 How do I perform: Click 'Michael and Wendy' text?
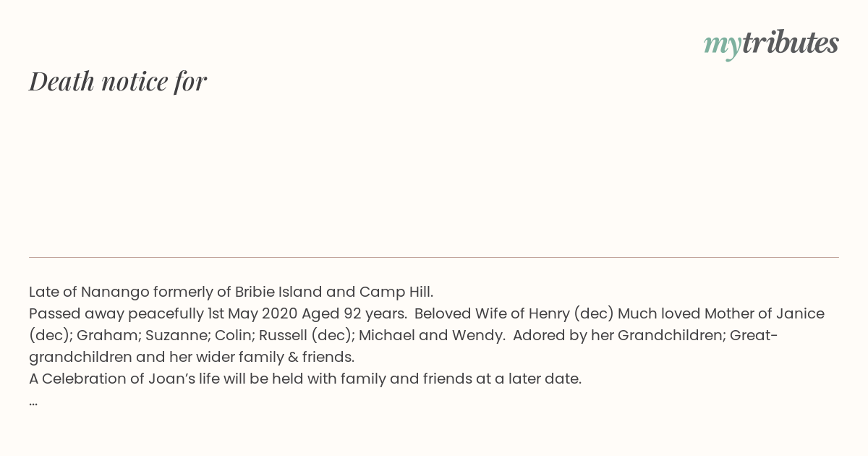[430, 335]
